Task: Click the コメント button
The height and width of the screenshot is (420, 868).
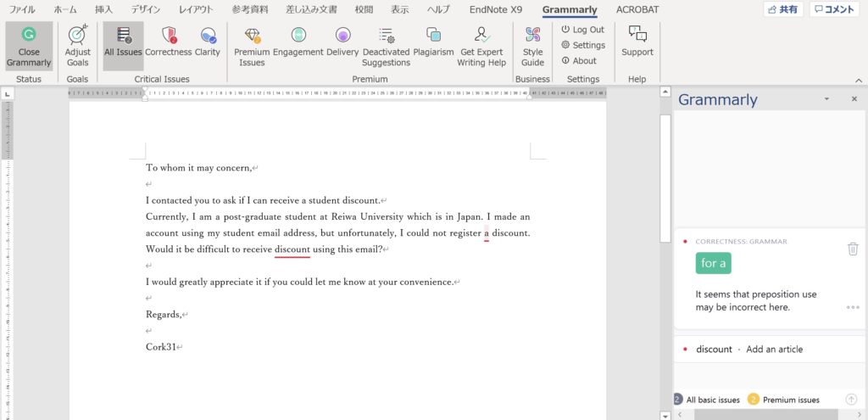Action: coord(834,9)
